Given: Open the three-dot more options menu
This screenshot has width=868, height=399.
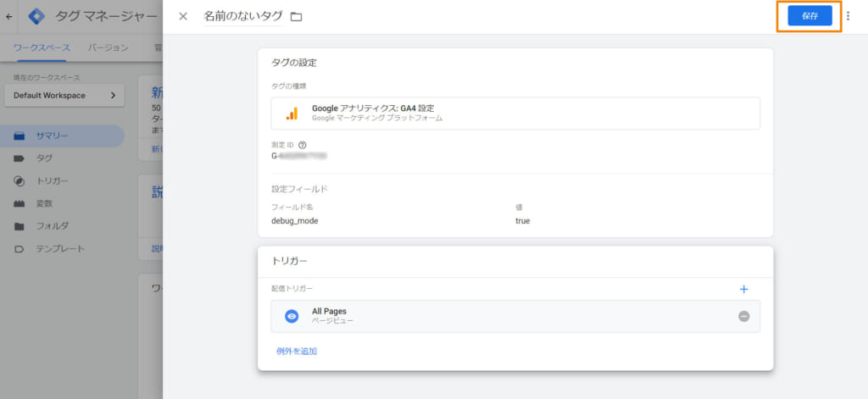Looking at the screenshot, I should pos(848,16).
